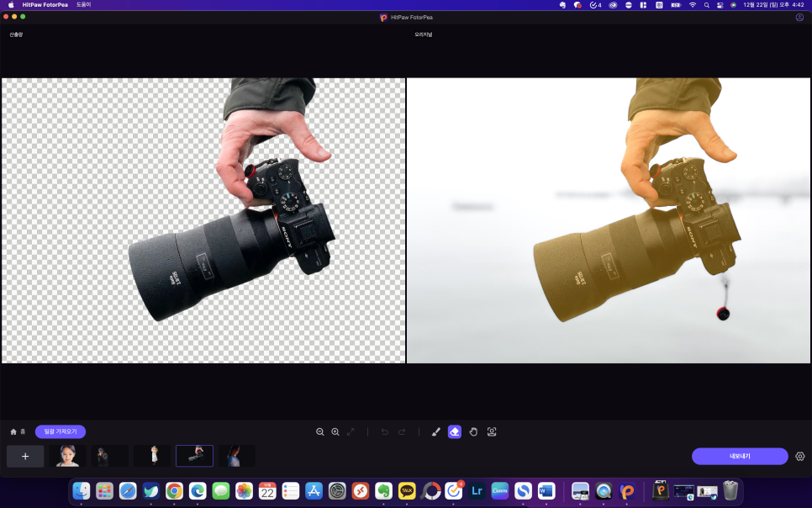Screen dimensions: 812x508
Task: Open the user account profile icon
Action: tap(799, 17)
